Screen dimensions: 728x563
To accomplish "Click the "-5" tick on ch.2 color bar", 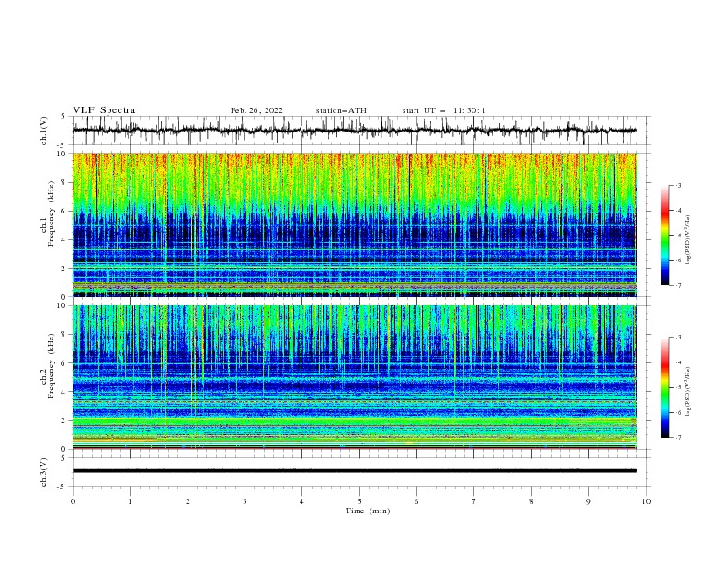I will (x=678, y=387).
